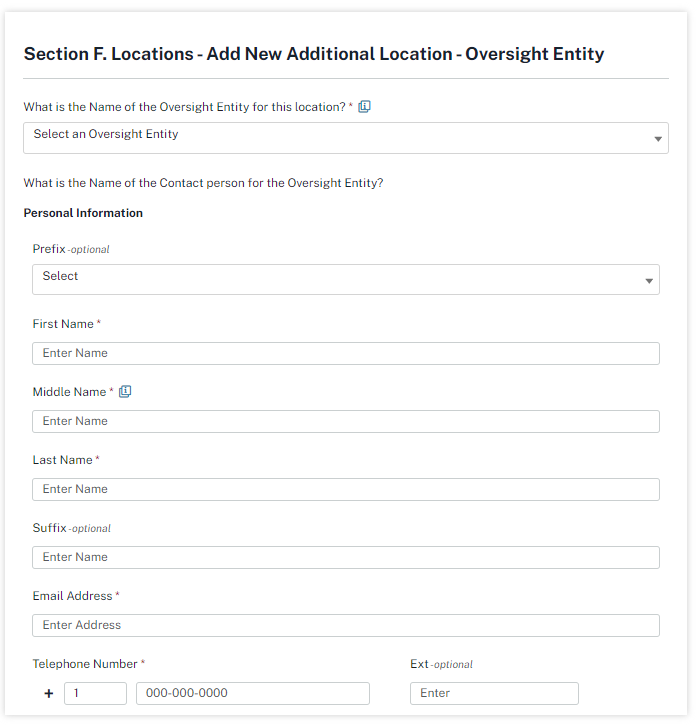Click the info icon next to Middle Name
Image resolution: width=696 pixels, height=728 pixels.
click(x=125, y=392)
